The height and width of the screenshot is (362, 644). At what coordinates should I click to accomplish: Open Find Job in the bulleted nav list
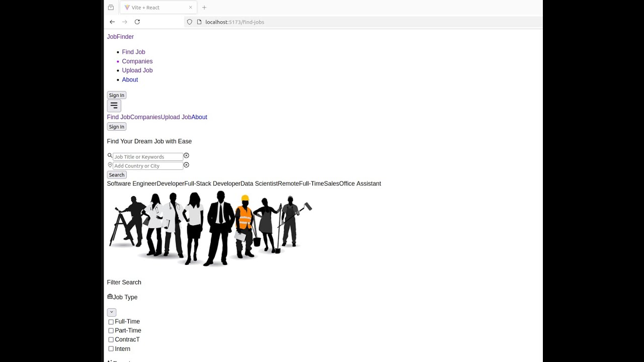point(133,52)
